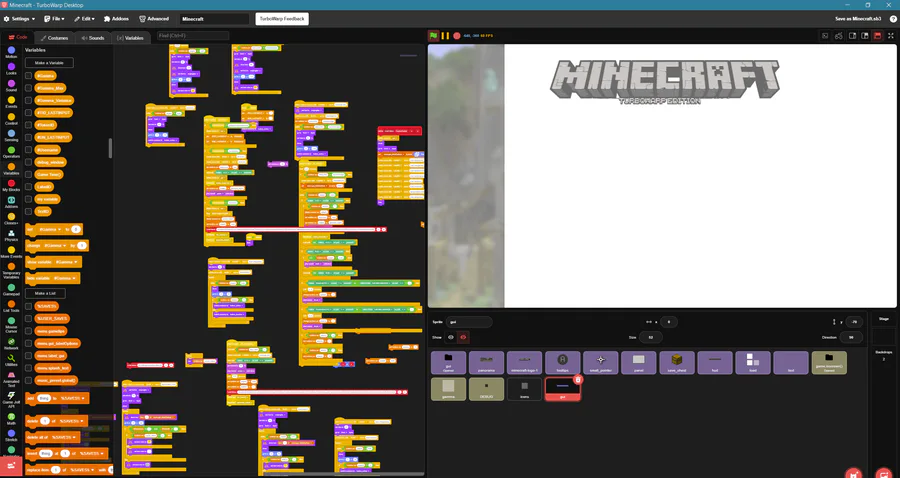Select the Control block category
Viewport: 900px width, 478px height.
[x=11, y=119]
